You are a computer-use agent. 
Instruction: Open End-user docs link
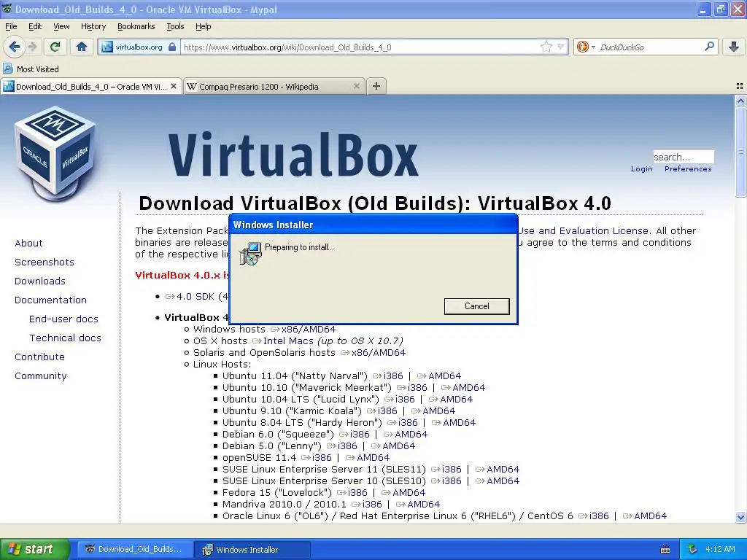63,319
